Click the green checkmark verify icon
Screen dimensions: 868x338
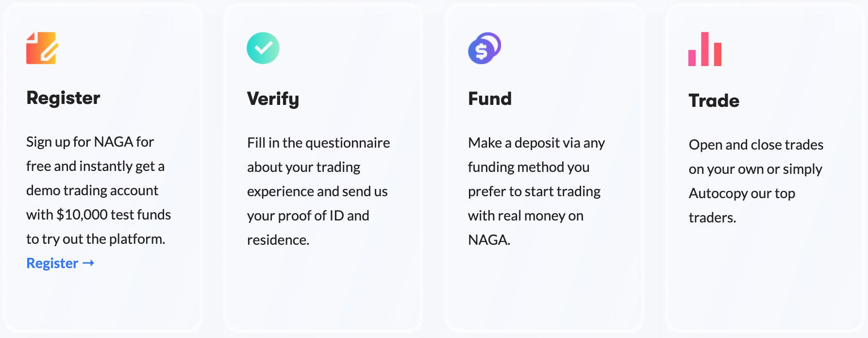coord(263,48)
